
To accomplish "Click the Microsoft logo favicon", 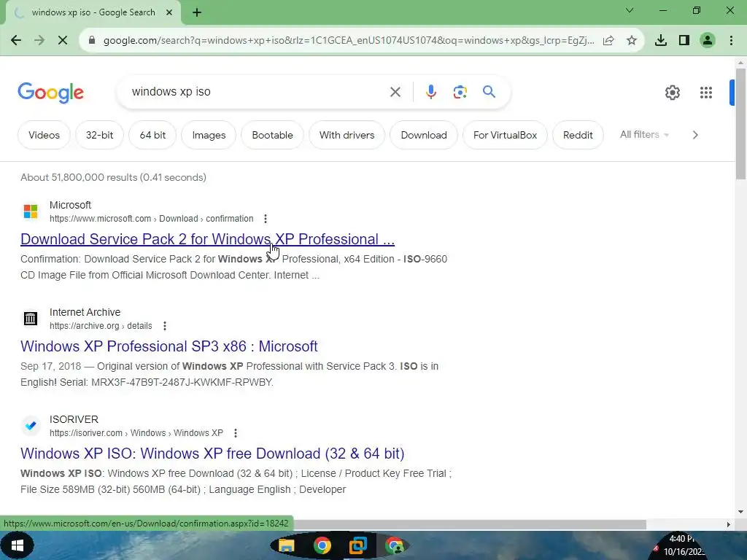I will 31,211.
